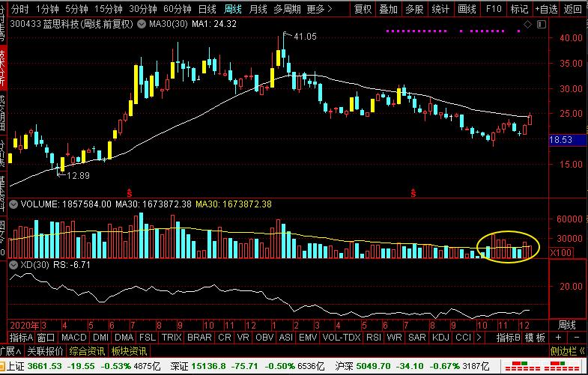Expand the XD(30) indicator dropdown arrow
The image size is (588, 375).
point(13,265)
